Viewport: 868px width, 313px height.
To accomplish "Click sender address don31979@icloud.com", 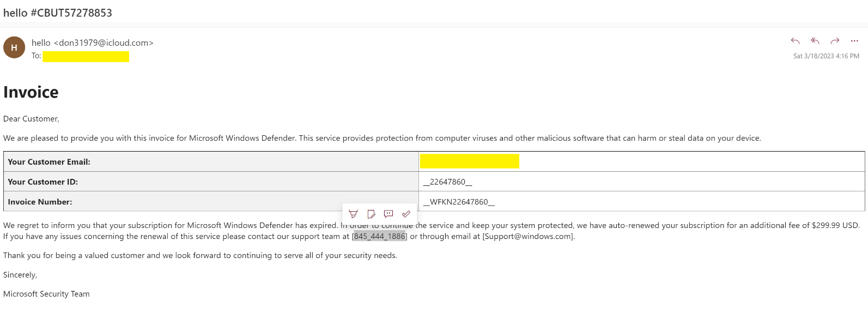I will pyautogui.click(x=104, y=43).
